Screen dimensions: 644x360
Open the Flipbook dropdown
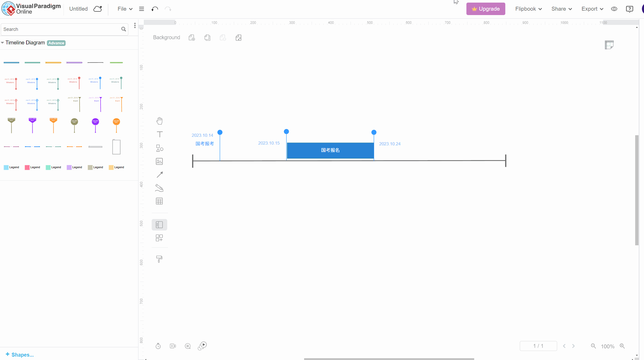(528, 9)
